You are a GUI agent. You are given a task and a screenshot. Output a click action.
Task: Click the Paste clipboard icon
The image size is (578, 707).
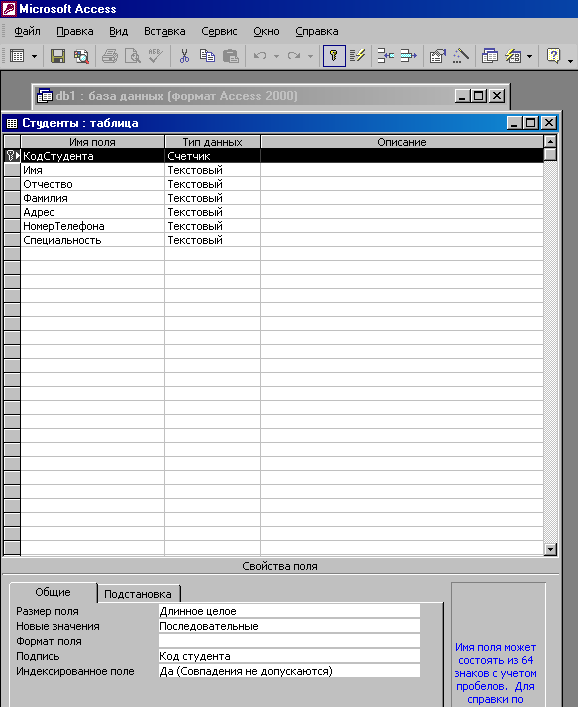(231, 56)
